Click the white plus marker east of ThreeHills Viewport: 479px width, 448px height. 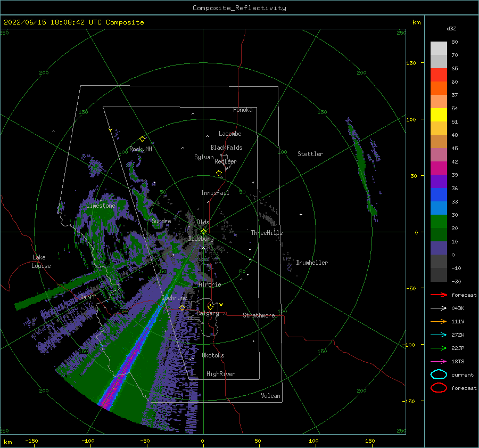pyautogui.click(x=301, y=214)
